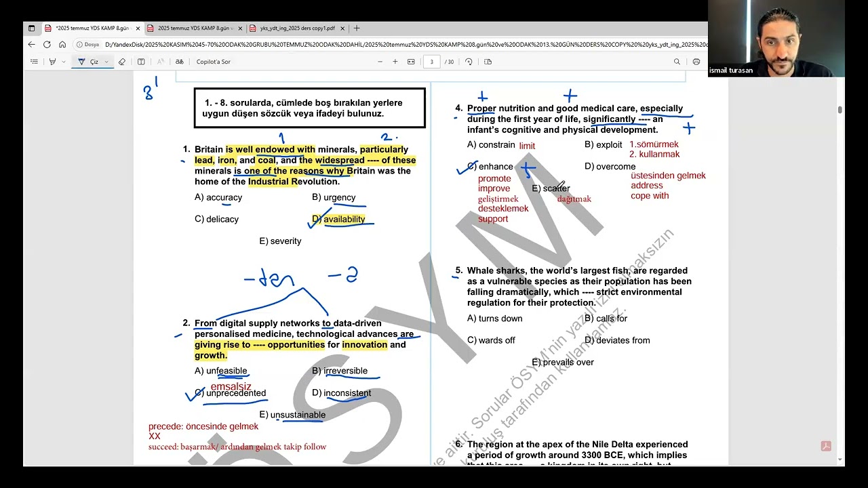Open a new browser tab

point(357,28)
